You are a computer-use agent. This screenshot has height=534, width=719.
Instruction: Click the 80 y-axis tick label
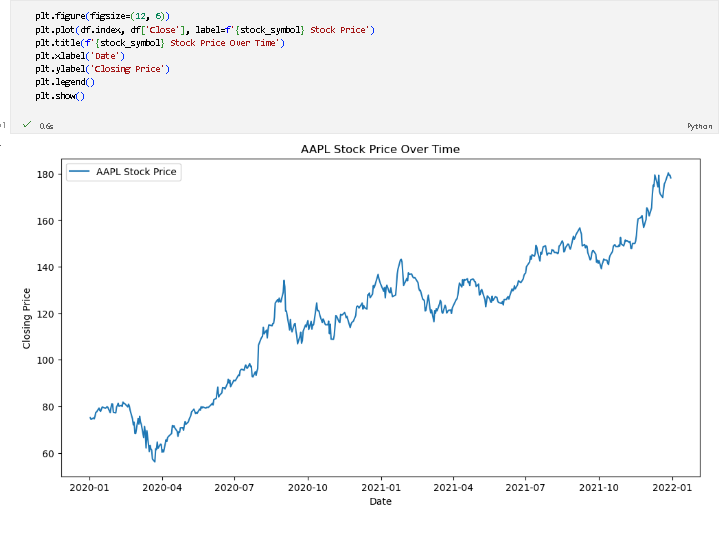click(x=48, y=407)
